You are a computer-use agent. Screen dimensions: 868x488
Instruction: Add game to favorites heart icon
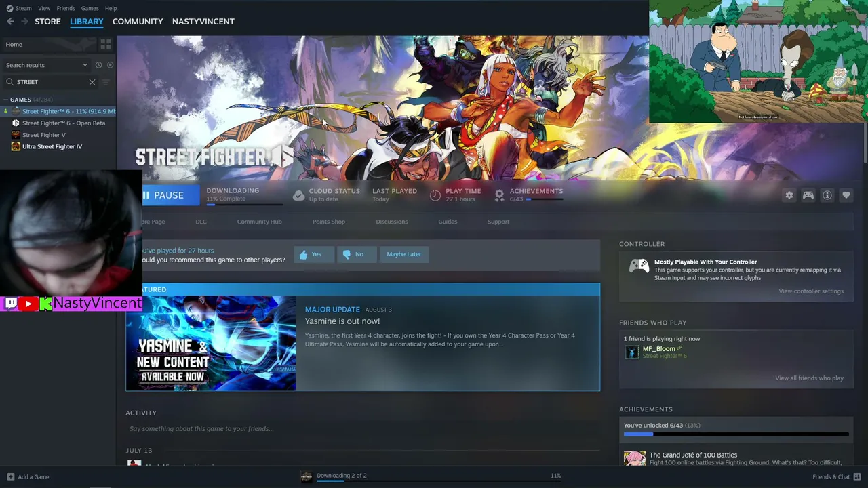point(846,195)
